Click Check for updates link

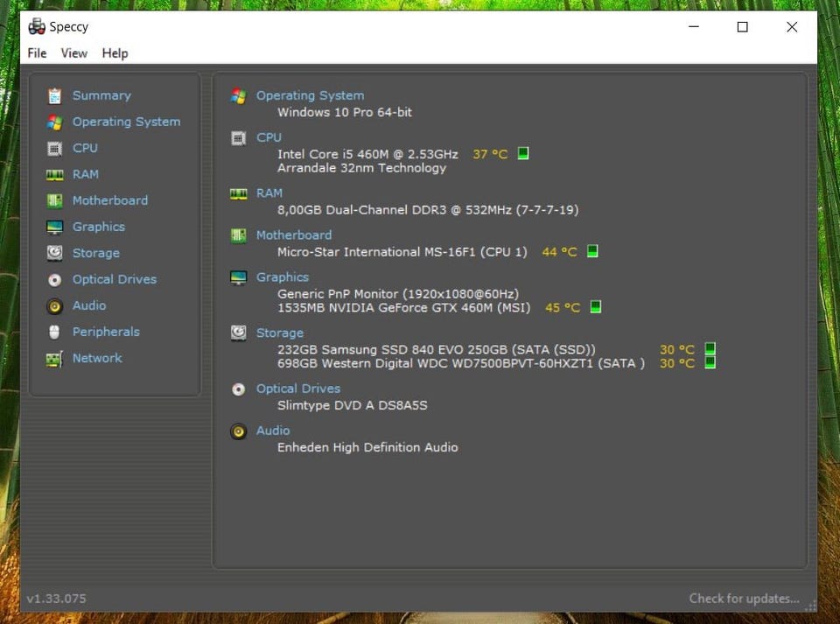744,599
